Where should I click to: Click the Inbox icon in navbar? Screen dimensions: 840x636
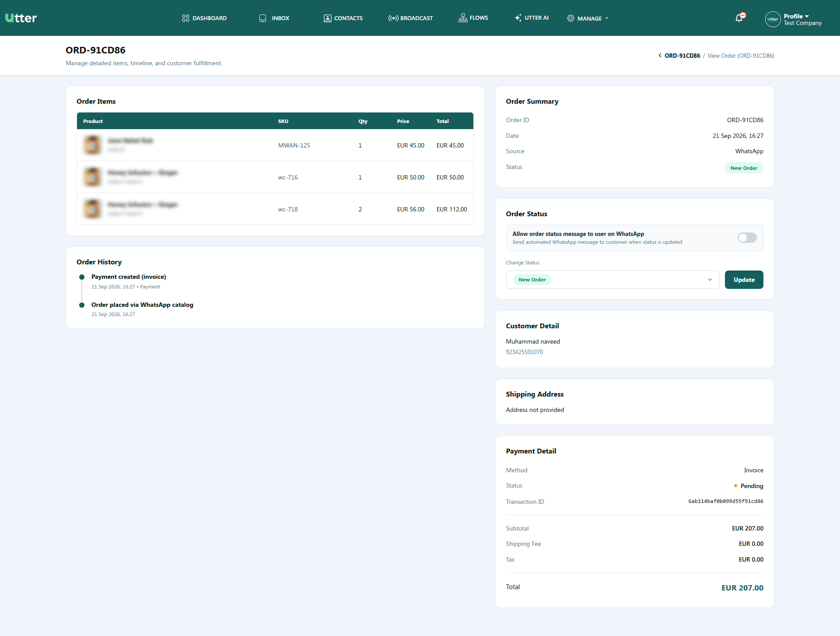tap(262, 18)
